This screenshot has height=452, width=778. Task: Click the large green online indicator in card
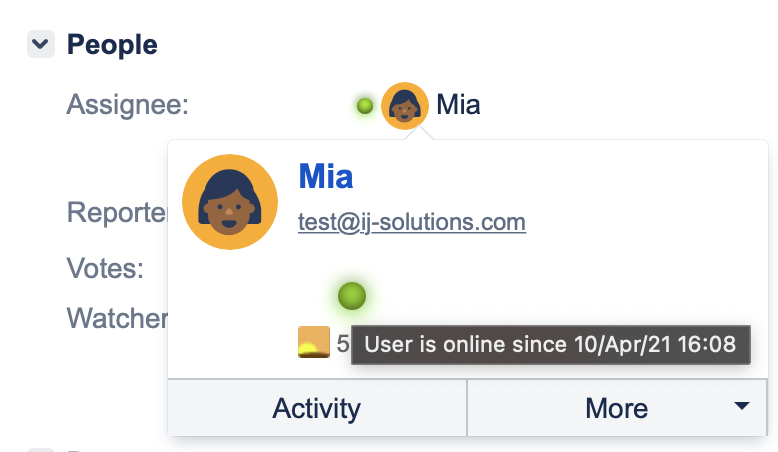(x=352, y=296)
